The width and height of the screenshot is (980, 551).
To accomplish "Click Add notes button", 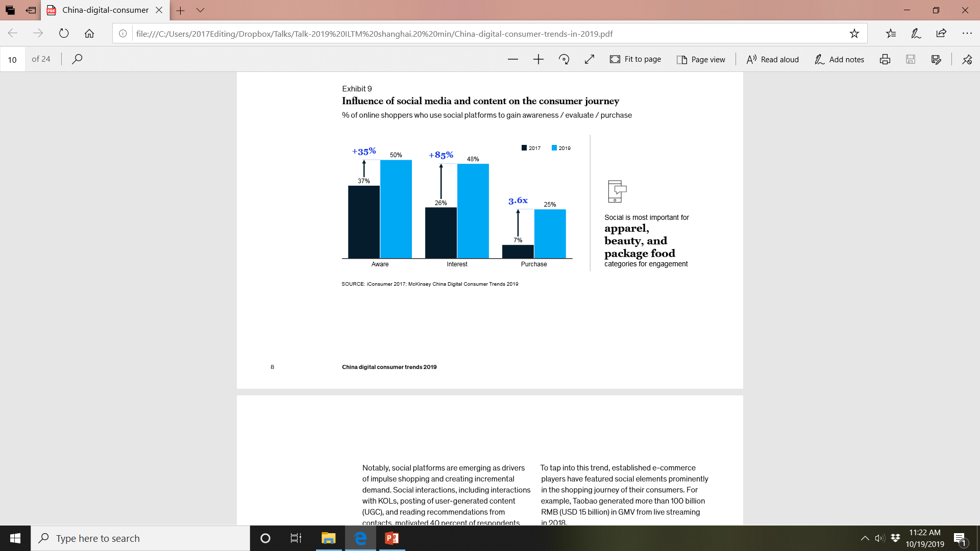I will tap(839, 59).
